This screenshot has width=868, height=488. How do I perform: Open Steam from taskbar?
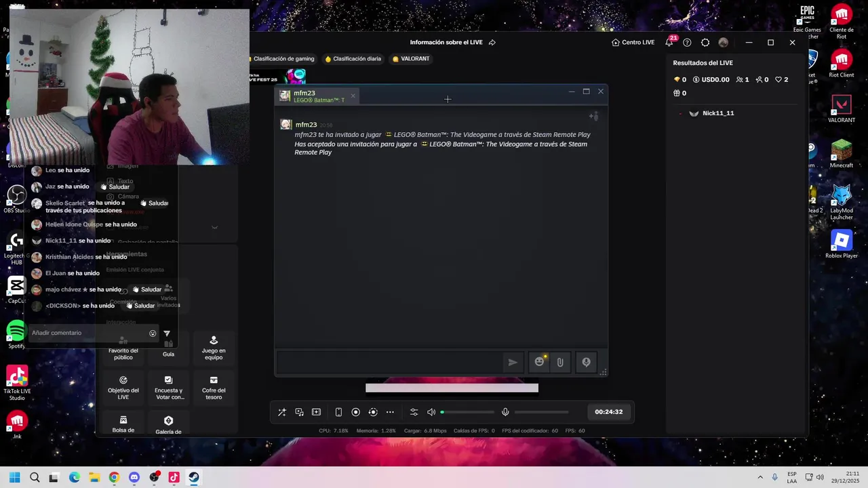click(193, 477)
